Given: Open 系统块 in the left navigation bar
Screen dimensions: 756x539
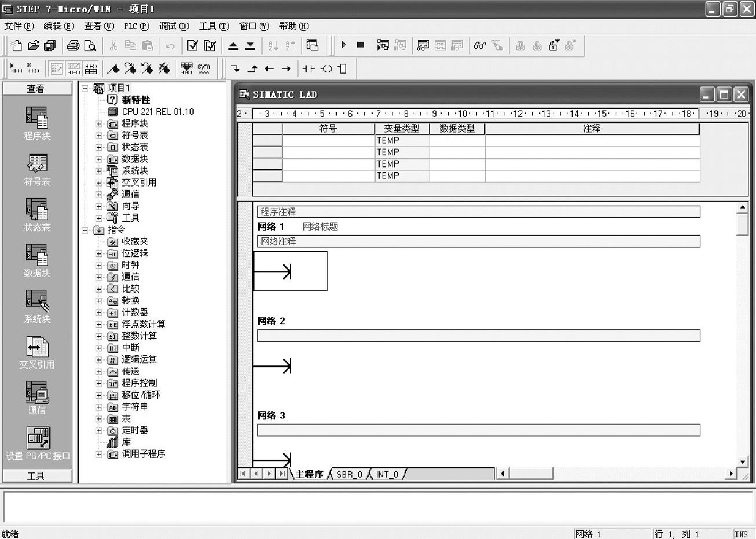Looking at the screenshot, I should click(x=37, y=307).
